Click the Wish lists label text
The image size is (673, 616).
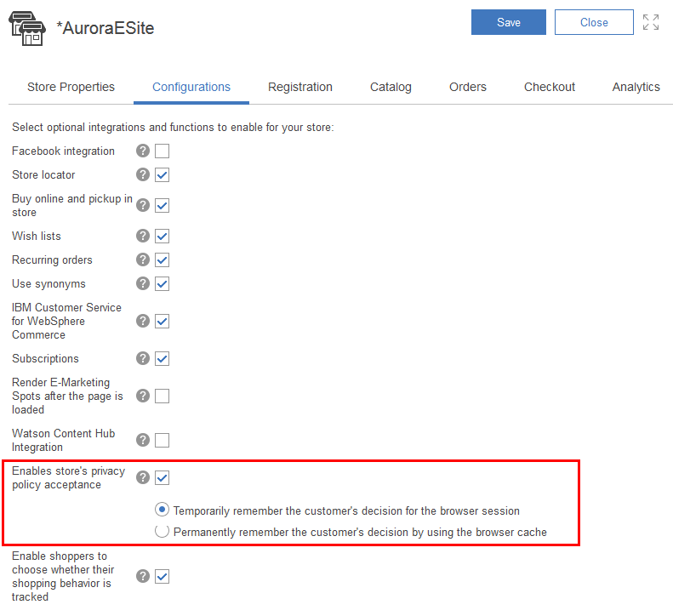pos(37,236)
